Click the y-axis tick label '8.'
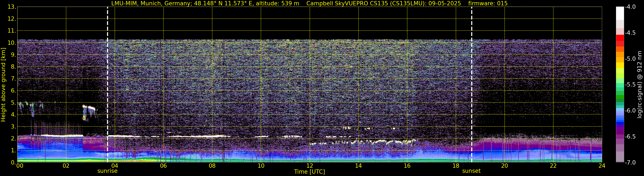 [13, 67]
